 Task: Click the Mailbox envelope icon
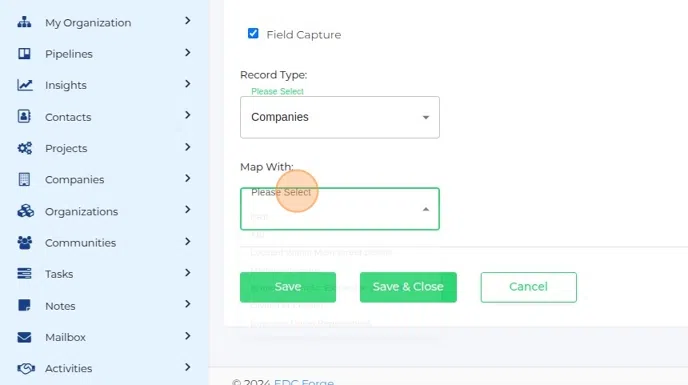pyautogui.click(x=24, y=337)
